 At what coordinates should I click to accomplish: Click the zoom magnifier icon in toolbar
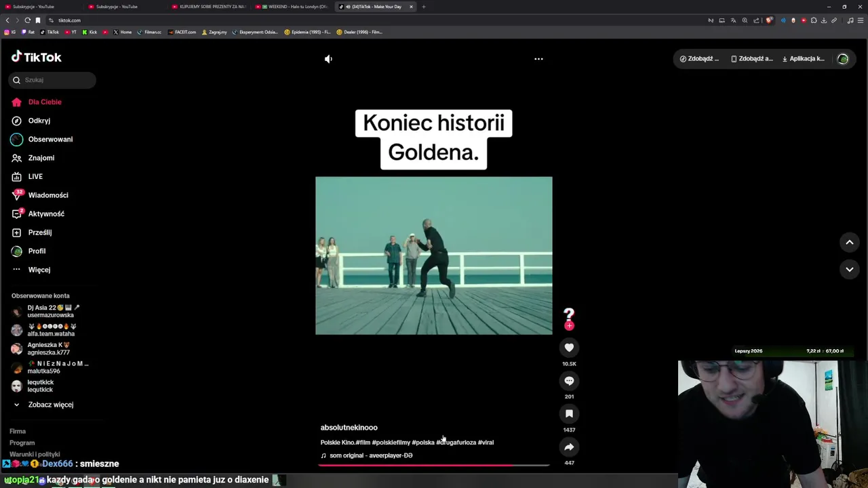(745, 20)
